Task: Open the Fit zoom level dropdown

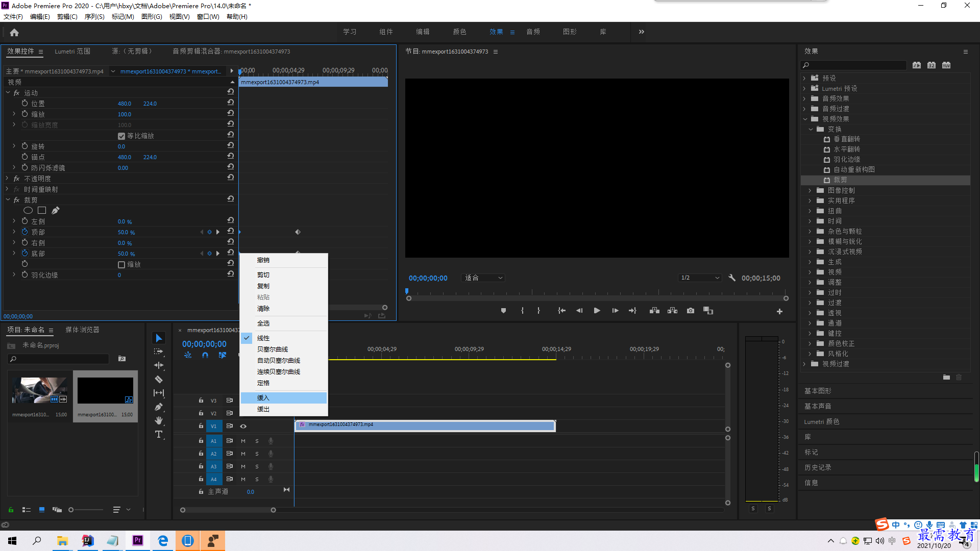Action: 483,278
